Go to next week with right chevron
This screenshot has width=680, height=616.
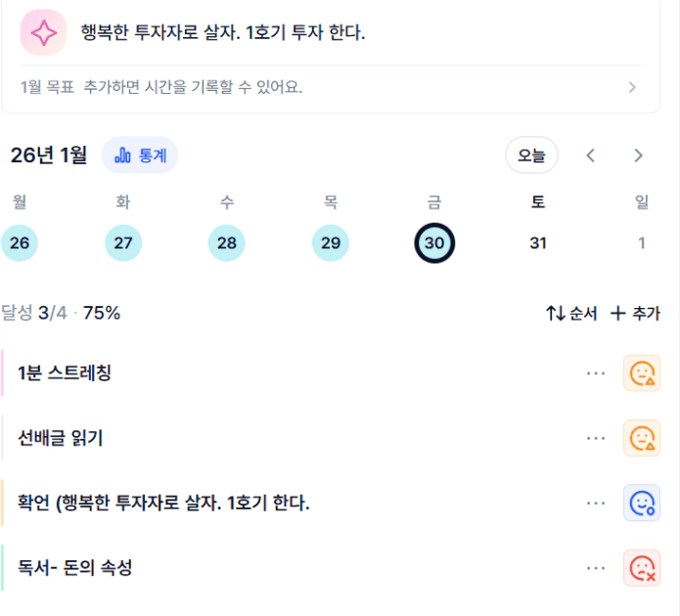[x=638, y=155]
